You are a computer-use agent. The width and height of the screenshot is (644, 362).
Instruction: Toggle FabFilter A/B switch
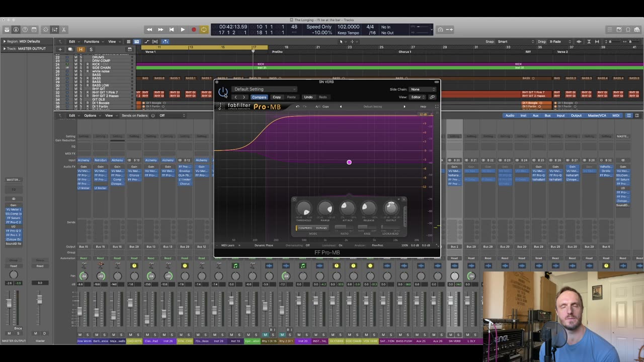tap(317, 107)
